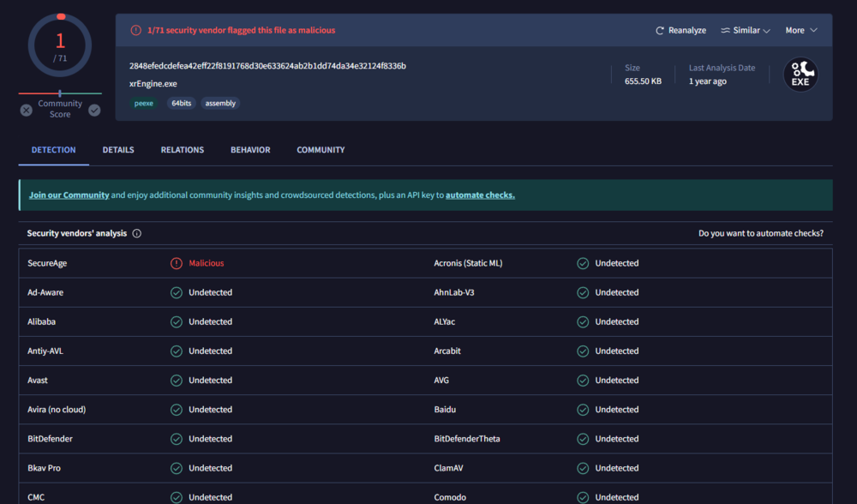The width and height of the screenshot is (857, 504).
Task: Open the Behavior tab
Action: [250, 150]
